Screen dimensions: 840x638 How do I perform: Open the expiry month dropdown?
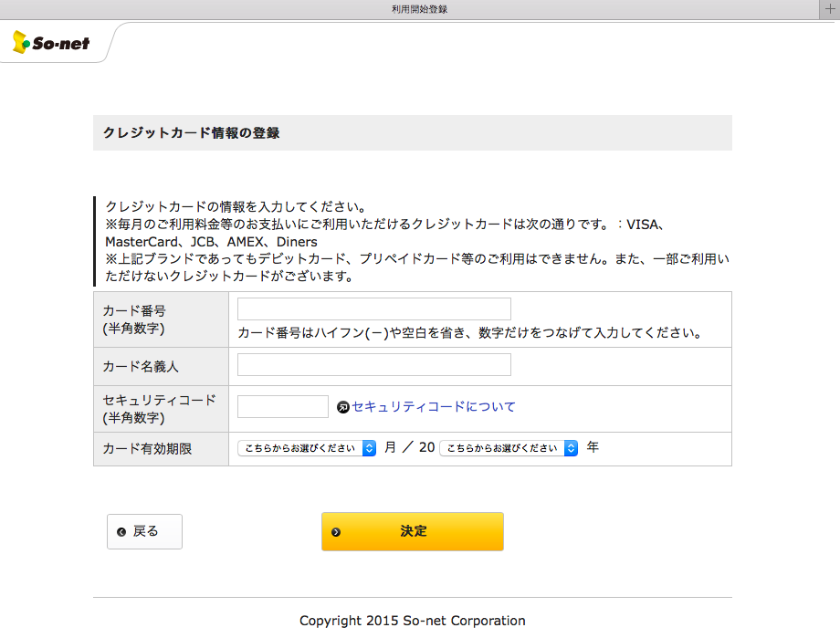click(x=307, y=448)
